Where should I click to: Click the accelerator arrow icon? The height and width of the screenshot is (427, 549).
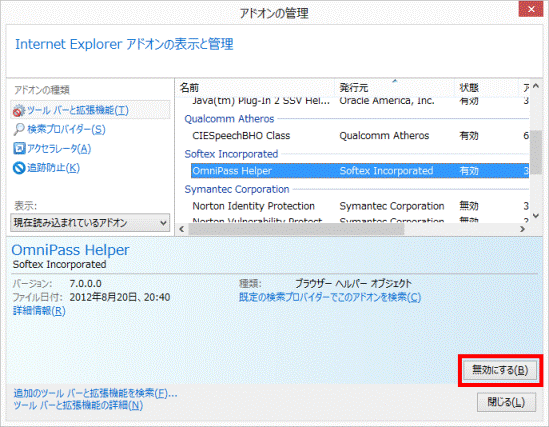[x=19, y=148]
